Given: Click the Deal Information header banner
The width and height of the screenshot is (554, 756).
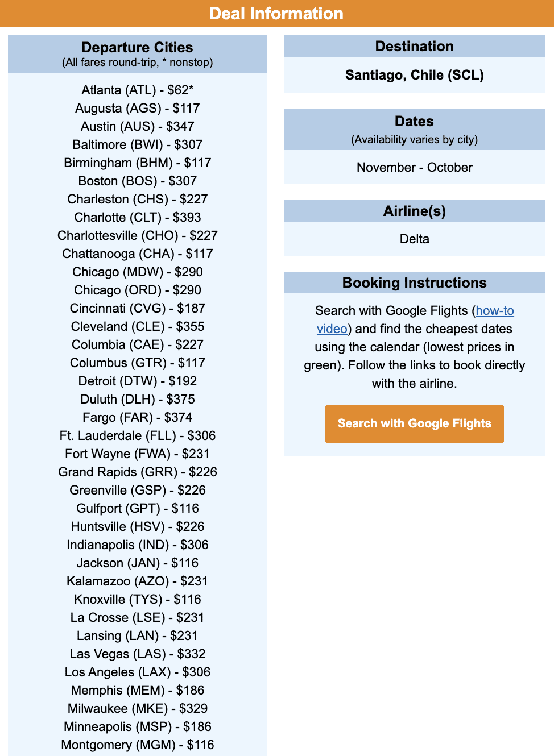Looking at the screenshot, I should pyautogui.click(x=277, y=14).
